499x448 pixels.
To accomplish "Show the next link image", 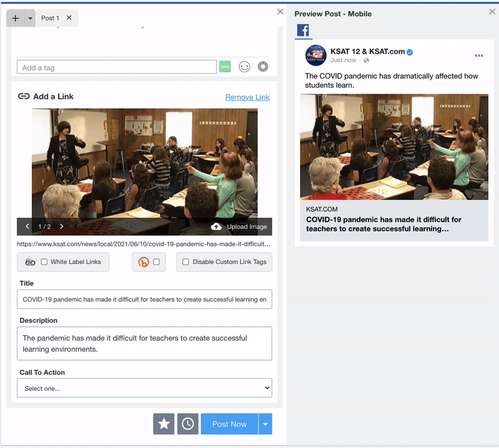I will 61,226.
